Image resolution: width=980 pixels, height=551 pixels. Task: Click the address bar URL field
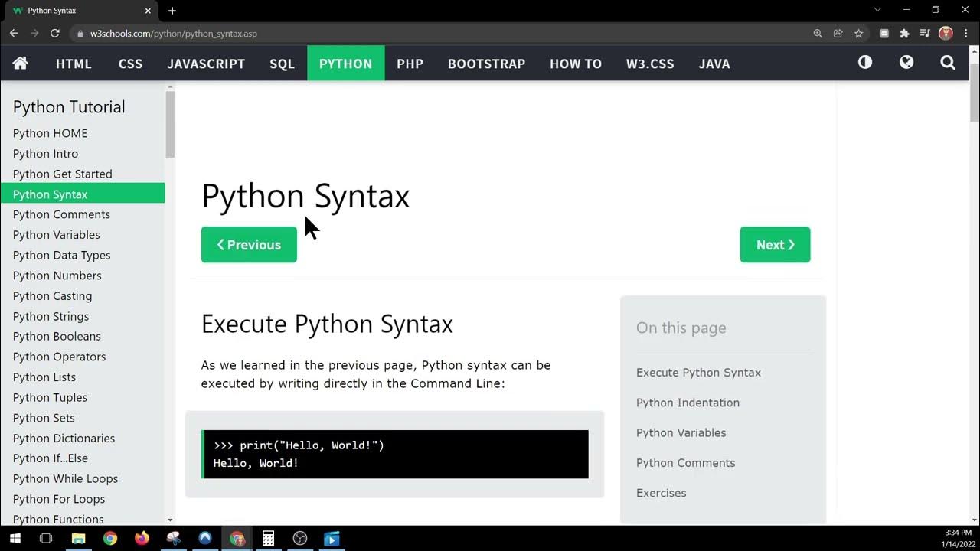click(x=444, y=34)
